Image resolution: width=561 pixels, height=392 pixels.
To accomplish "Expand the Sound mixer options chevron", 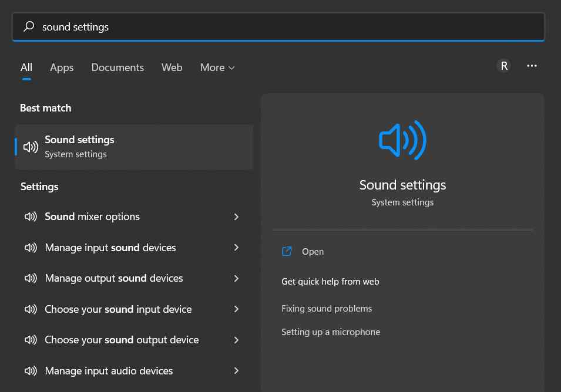I will click(236, 217).
